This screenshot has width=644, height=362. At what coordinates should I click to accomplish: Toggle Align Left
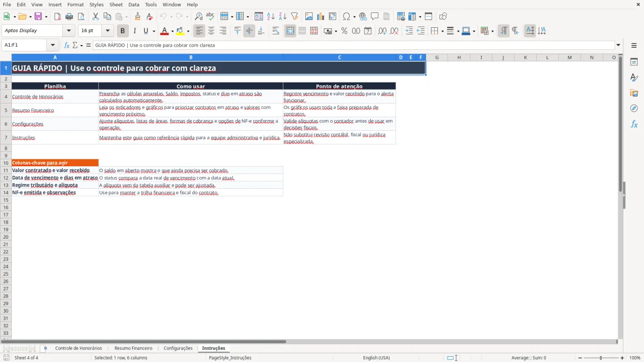coord(200,31)
